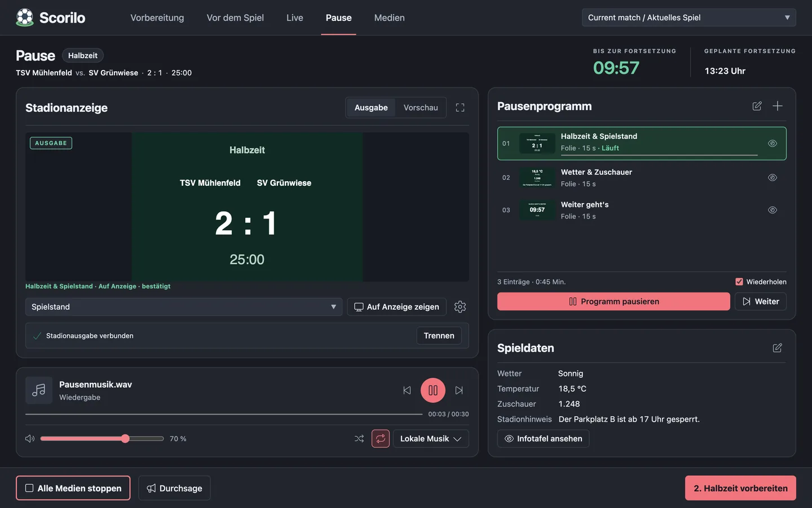
Task: Click Auf Anzeige zeigen button
Action: point(397,306)
